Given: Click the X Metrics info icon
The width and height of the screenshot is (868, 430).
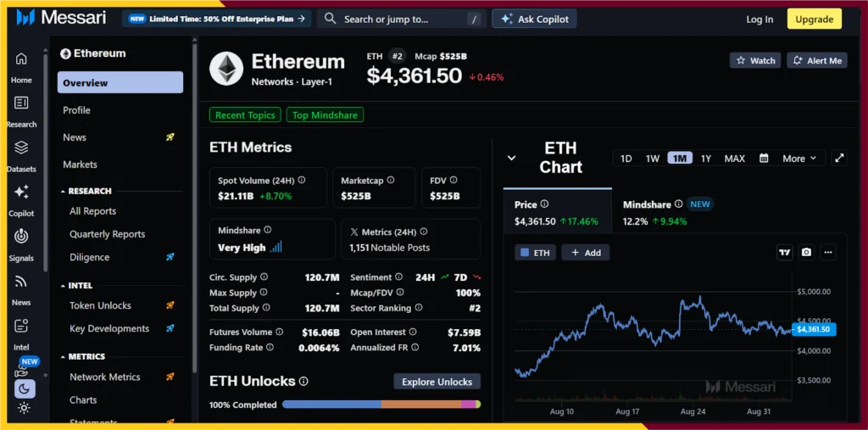Looking at the screenshot, I should click(424, 232).
